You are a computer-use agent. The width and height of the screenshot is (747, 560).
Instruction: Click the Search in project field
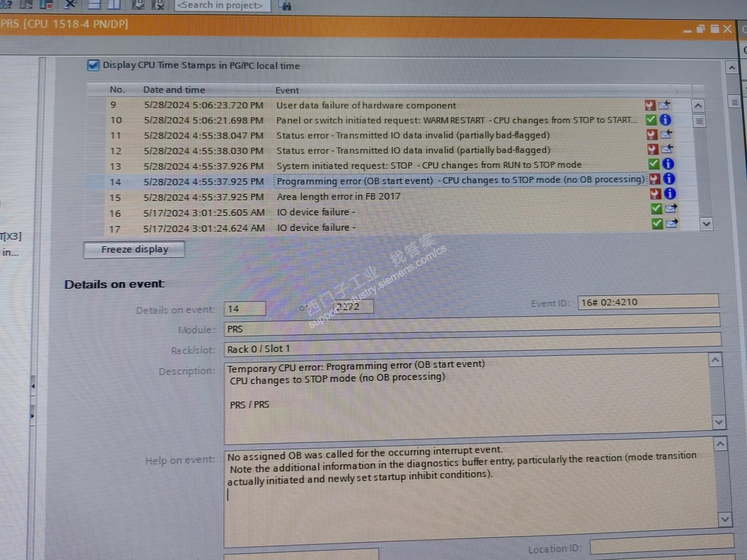[x=222, y=5]
